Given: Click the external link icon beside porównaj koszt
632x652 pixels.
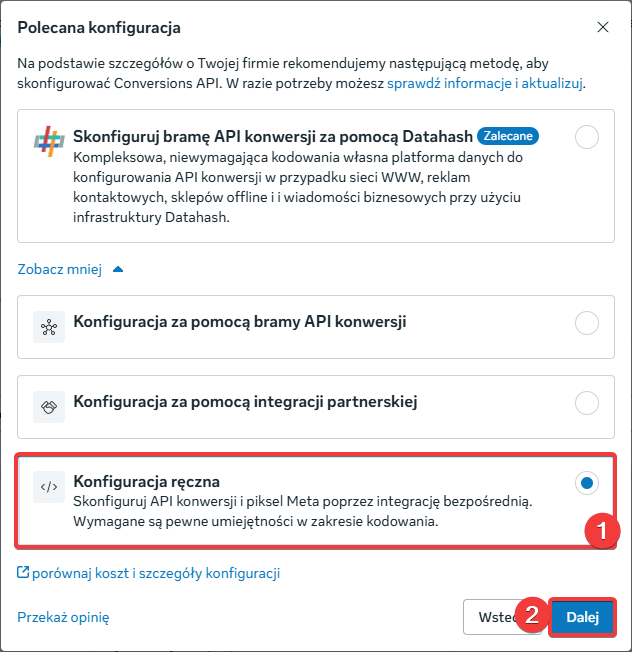Looking at the screenshot, I should click(23, 573).
